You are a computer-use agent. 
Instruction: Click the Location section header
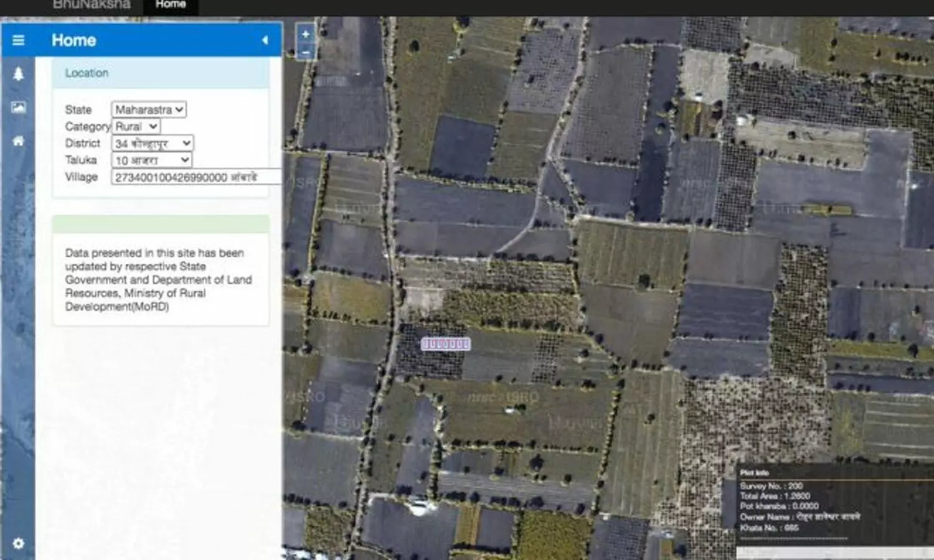pos(161,73)
